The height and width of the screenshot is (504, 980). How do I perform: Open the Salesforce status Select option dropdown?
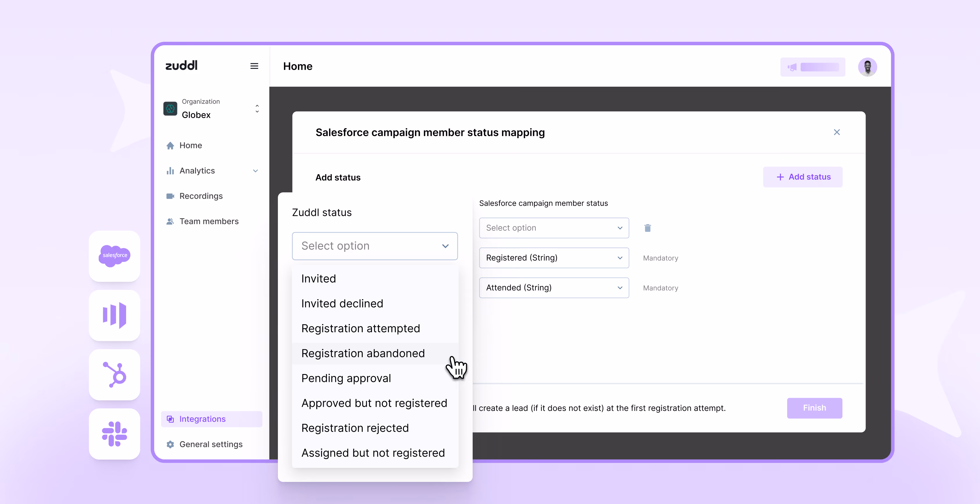pos(554,228)
